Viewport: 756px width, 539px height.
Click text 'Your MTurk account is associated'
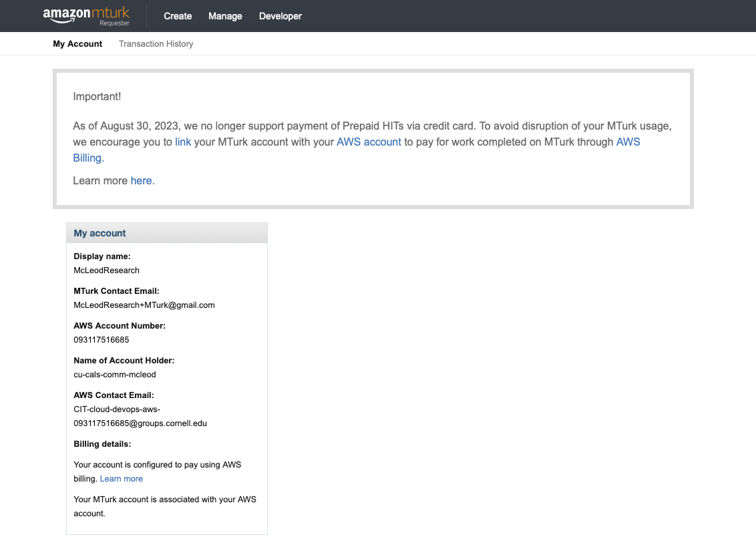pos(136,500)
